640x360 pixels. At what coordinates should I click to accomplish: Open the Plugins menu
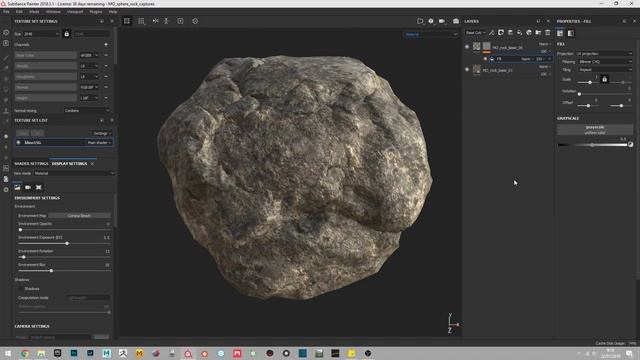pos(96,12)
